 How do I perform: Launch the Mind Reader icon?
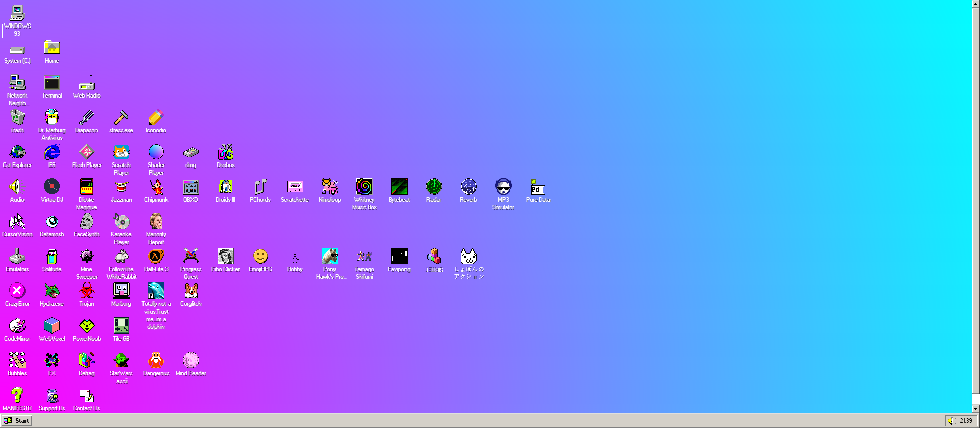pyautogui.click(x=190, y=361)
